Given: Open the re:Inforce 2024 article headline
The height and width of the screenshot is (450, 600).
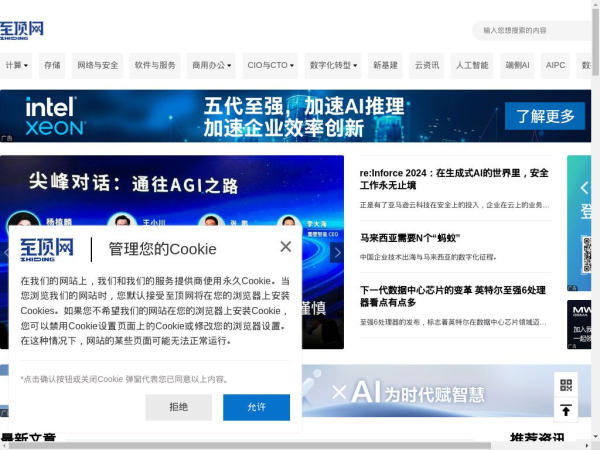Looking at the screenshot, I should click(454, 179).
